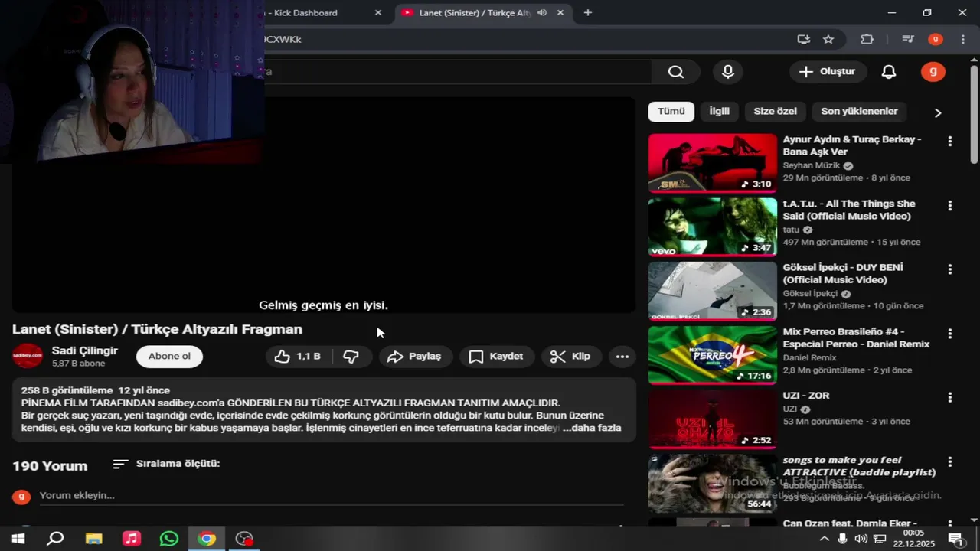
Task: Open the Sıralama ölçütü sort dropdown
Action: point(166,464)
